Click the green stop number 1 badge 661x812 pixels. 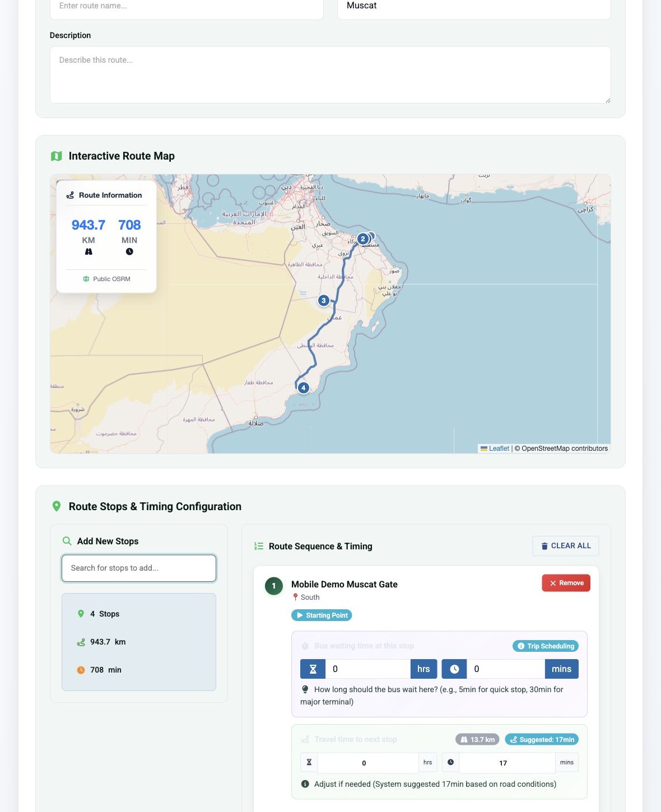274,586
